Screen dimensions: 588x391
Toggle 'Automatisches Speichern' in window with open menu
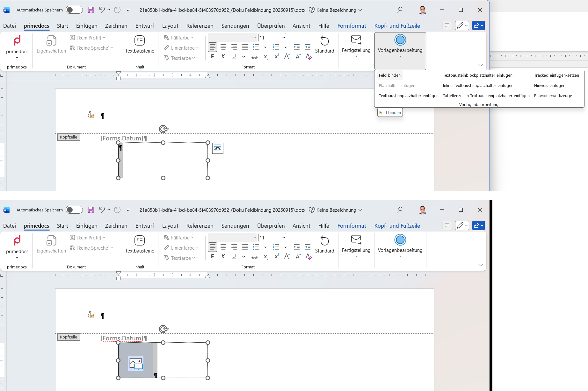tap(74, 10)
